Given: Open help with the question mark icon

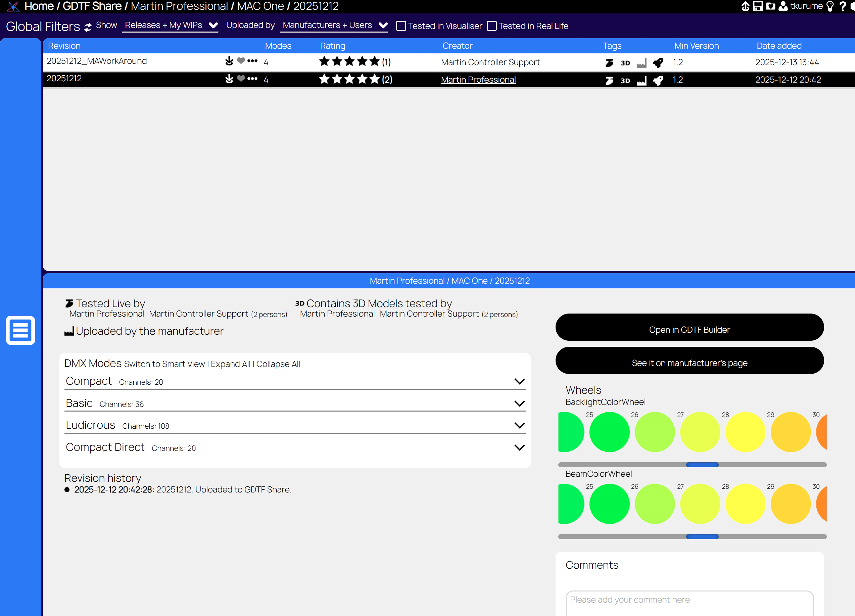Looking at the screenshot, I should (x=843, y=6).
